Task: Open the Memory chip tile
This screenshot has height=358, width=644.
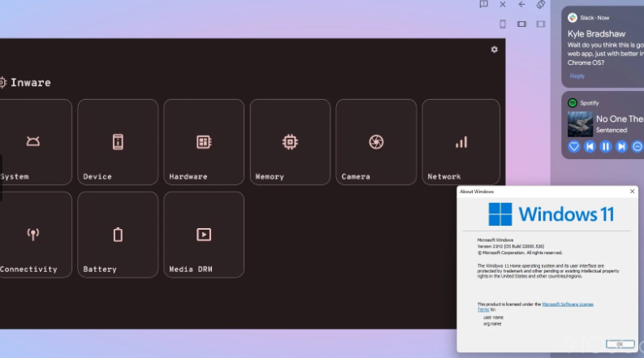Action: (290, 144)
